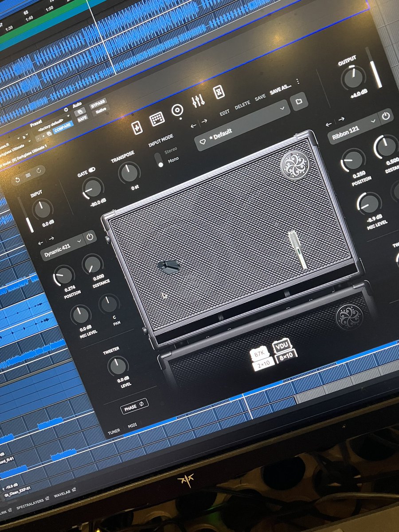
Task: Click the dark dynamic microphone on cabinet
Action: click(x=168, y=266)
